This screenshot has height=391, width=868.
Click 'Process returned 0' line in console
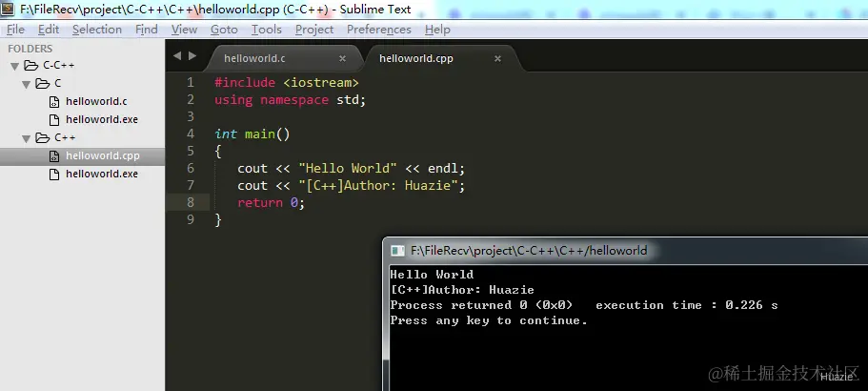pyautogui.click(x=584, y=305)
